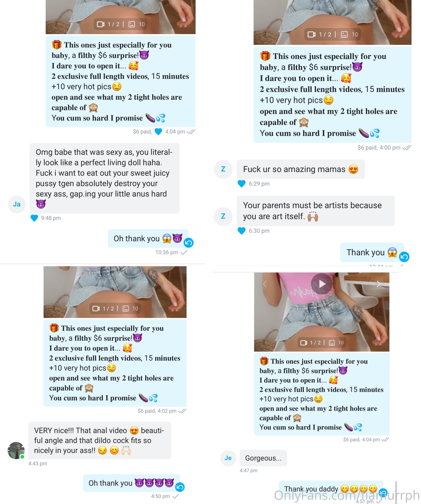This screenshot has width=421, height=504.
Task: Open the photo avatar with green online dot
Action: click(x=16, y=450)
